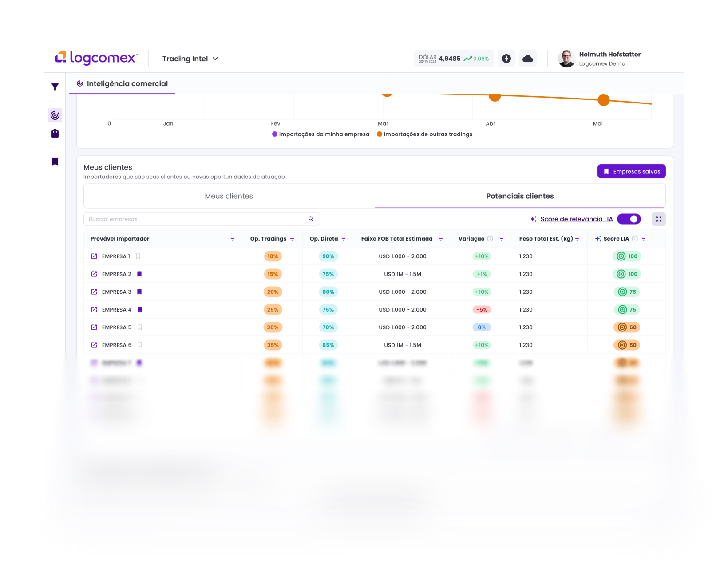Viewport: 728px width, 568px height.
Task: Switch to the Meus clientes tab
Action: [x=229, y=196]
